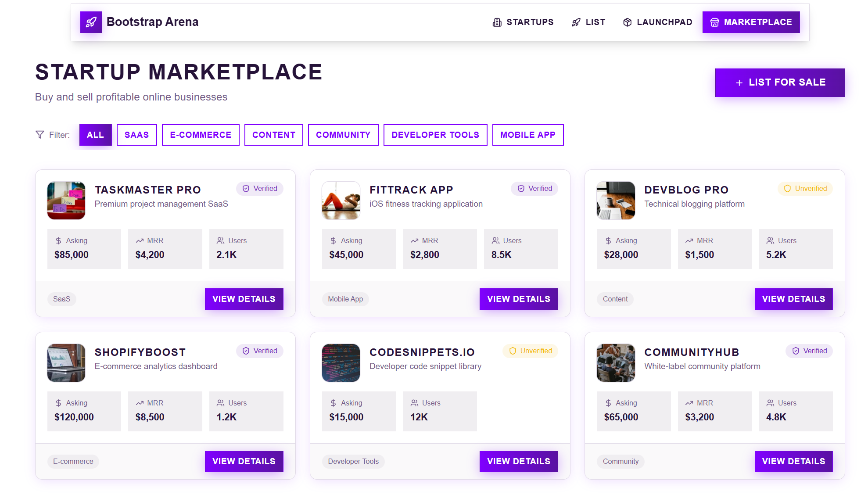
Task: Click the FitTrack App thumbnail image
Action: coord(341,201)
